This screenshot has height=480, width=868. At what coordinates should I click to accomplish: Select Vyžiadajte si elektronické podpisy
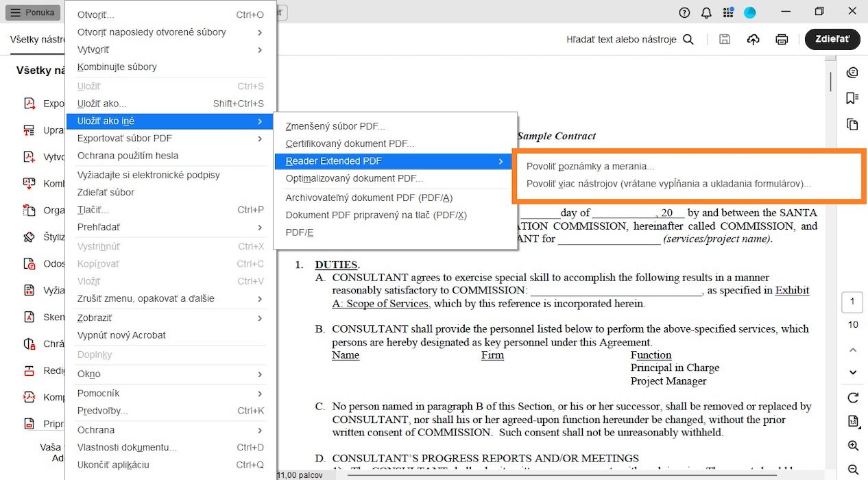click(171, 175)
